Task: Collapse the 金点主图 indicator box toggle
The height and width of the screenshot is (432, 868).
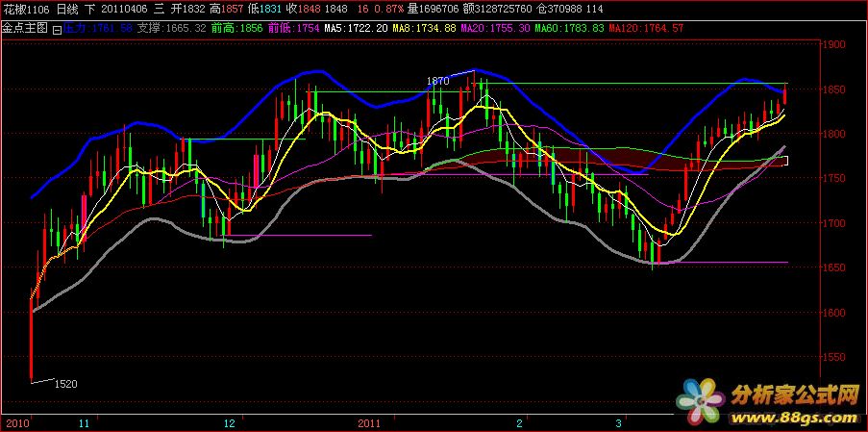Action: [x=57, y=30]
